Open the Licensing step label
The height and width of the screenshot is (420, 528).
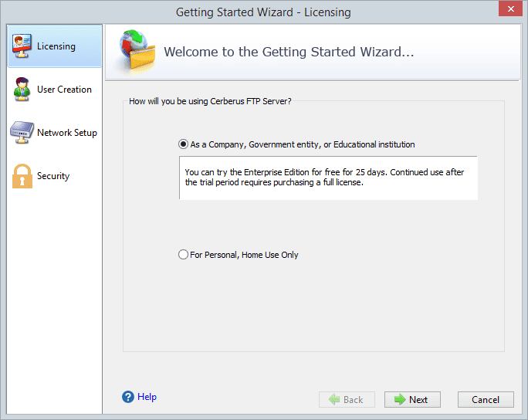pyautogui.click(x=56, y=46)
